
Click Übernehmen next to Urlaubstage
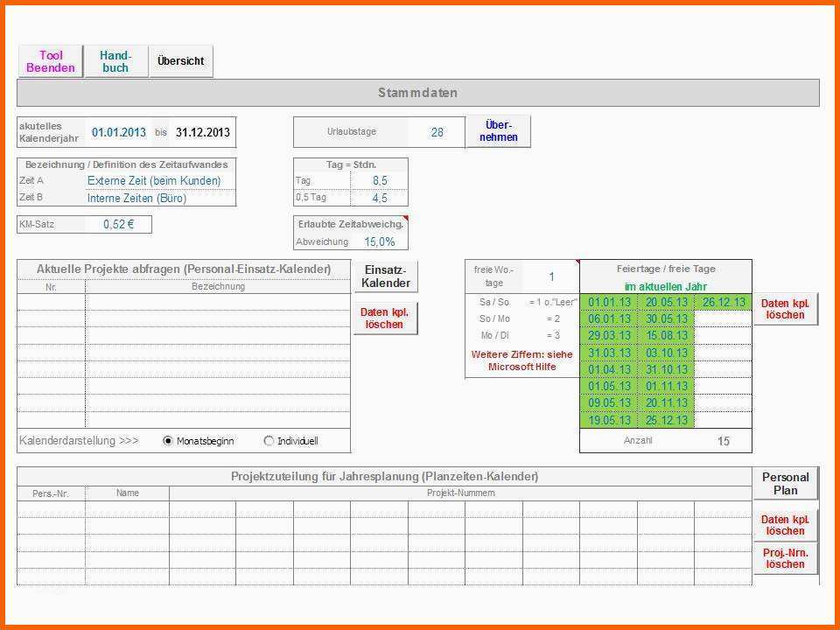pyautogui.click(x=498, y=131)
